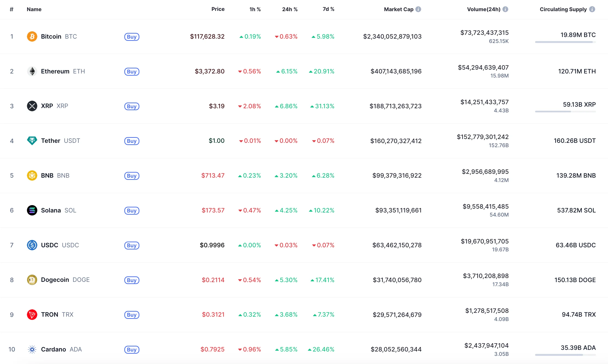Click the Solana logo icon
The width and height of the screenshot is (608, 364).
point(32,210)
